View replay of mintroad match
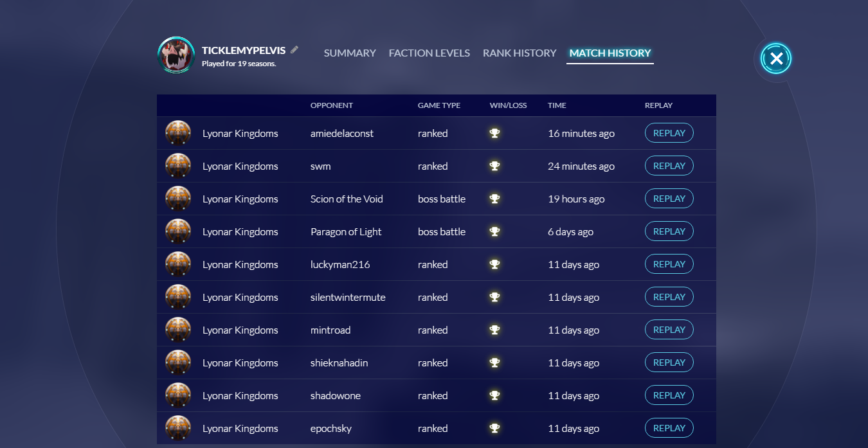This screenshot has width=868, height=448. [669, 330]
